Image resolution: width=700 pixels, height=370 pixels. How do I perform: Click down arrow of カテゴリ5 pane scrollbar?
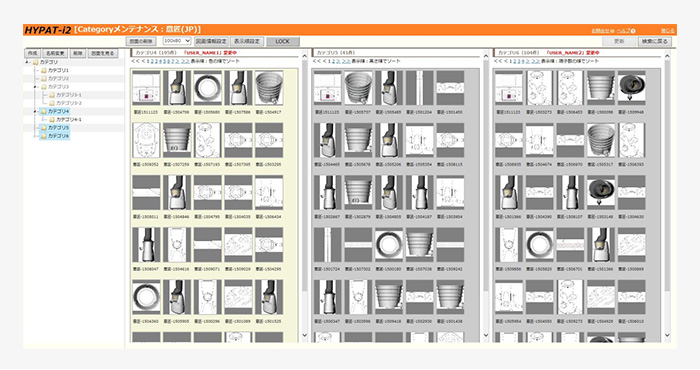pos(486,335)
